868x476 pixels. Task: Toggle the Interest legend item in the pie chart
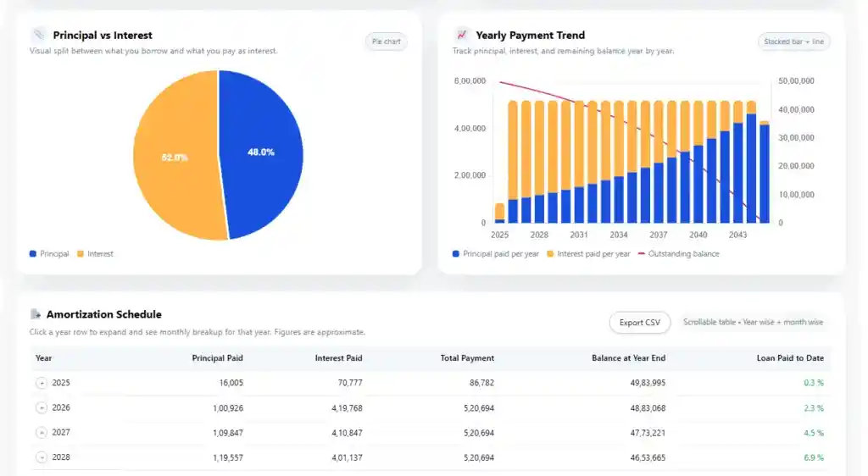point(95,254)
